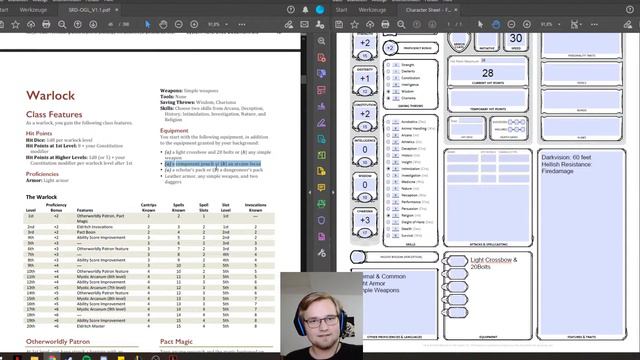The height and width of the screenshot is (360, 640).
Task: Print the SRD-OGL document
Action: [x=46, y=24]
